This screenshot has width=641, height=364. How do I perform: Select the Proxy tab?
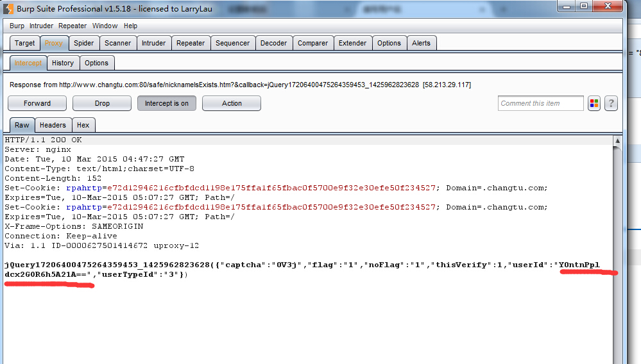53,43
